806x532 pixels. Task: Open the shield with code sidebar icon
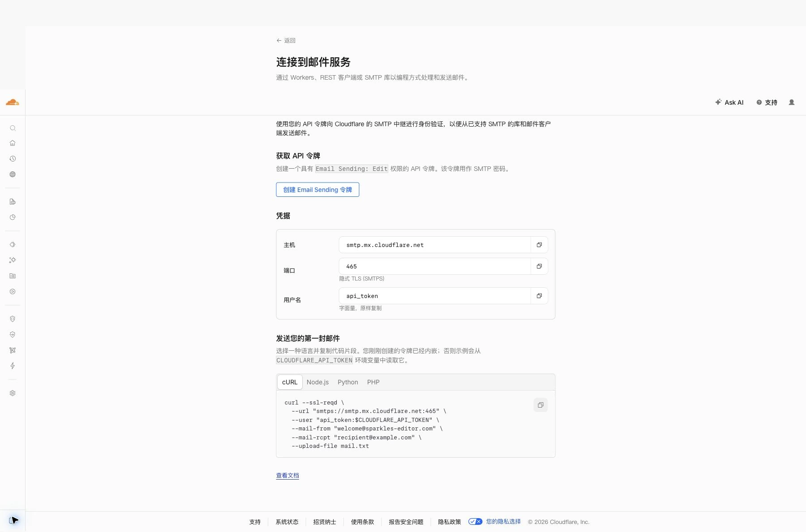tap(13, 319)
